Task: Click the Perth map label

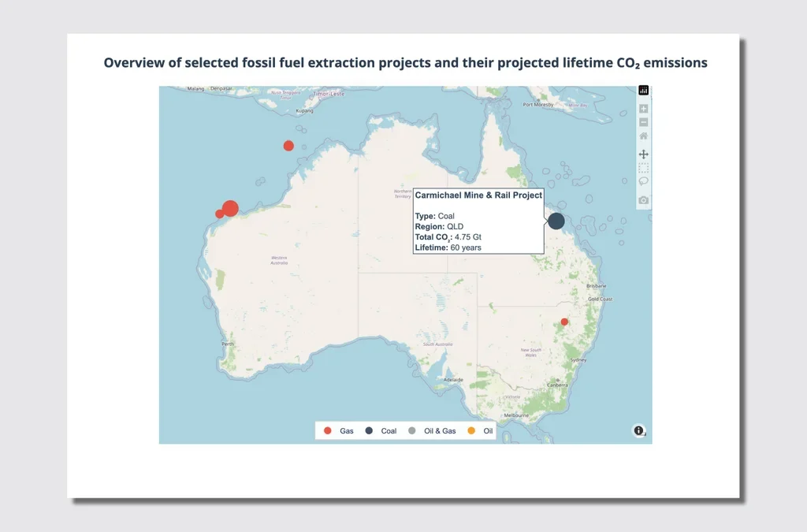Action: click(x=228, y=344)
